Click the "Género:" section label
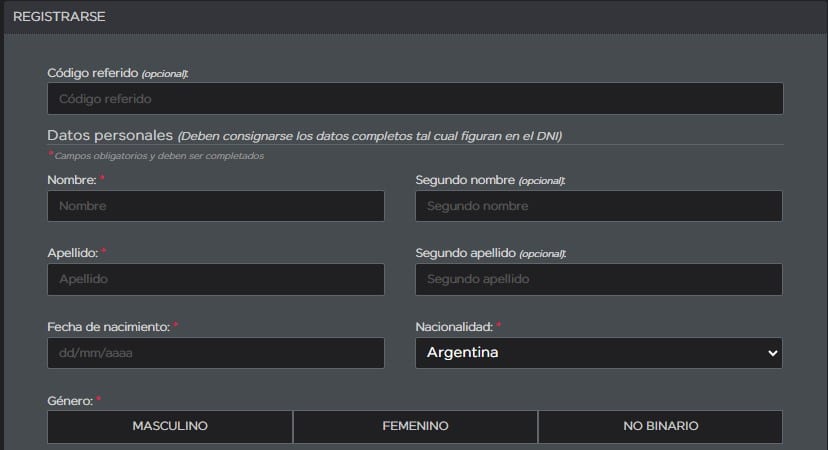 click(69, 400)
